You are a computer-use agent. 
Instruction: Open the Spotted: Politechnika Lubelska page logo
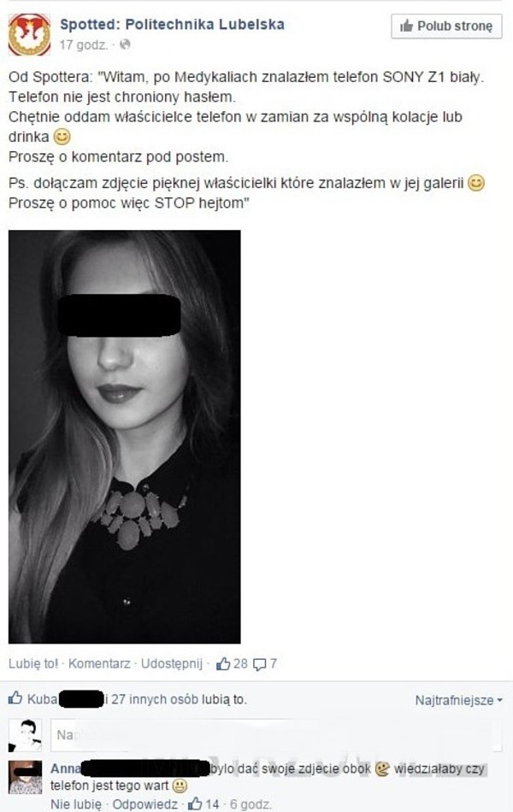coord(30,35)
